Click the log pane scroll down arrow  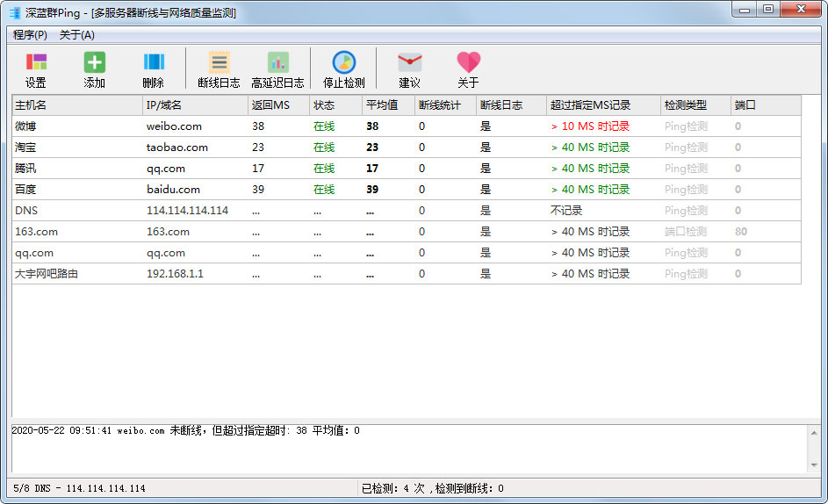tap(814, 464)
